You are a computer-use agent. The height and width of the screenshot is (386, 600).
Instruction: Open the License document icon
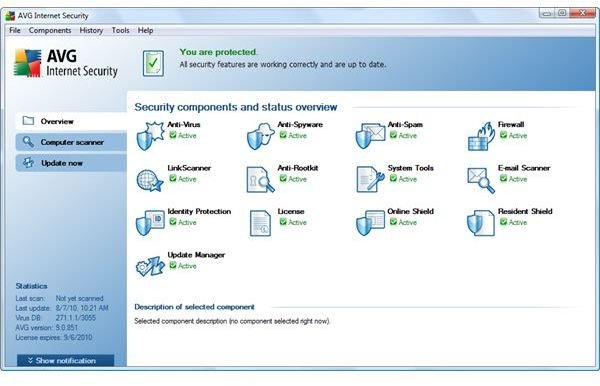pyautogui.click(x=261, y=223)
